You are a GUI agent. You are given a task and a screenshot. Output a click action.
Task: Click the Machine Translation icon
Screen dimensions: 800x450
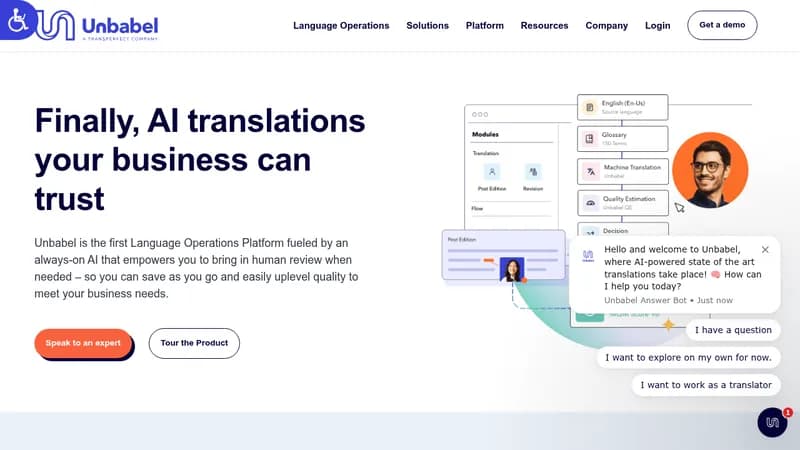point(591,171)
